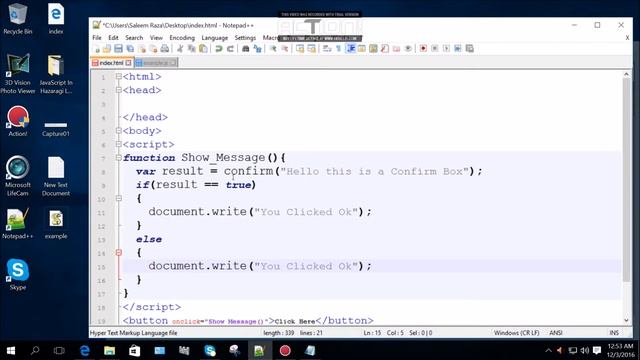Click the Stop Recording macro icon
640x360 pixels.
click(435, 49)
